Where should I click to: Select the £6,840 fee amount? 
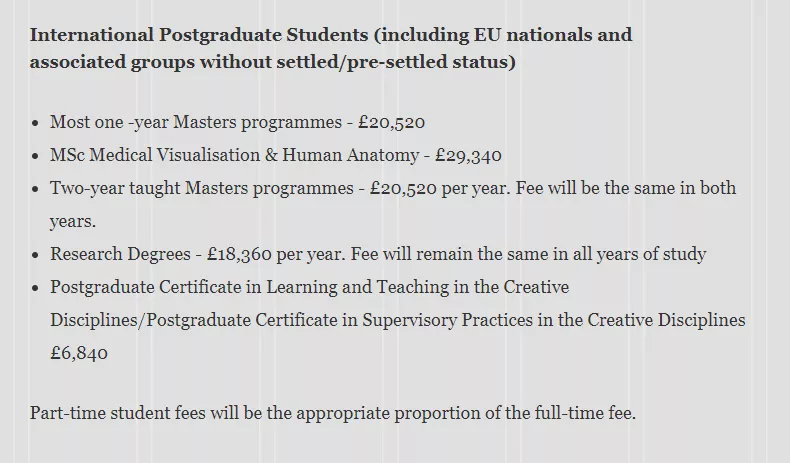(x=79, y=353)
